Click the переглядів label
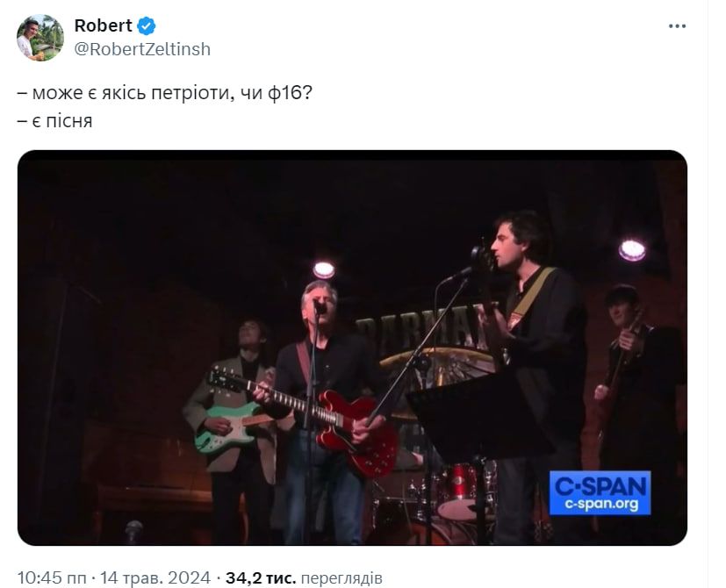Screen dimensions: 726x588 click(x=341, y=578)
